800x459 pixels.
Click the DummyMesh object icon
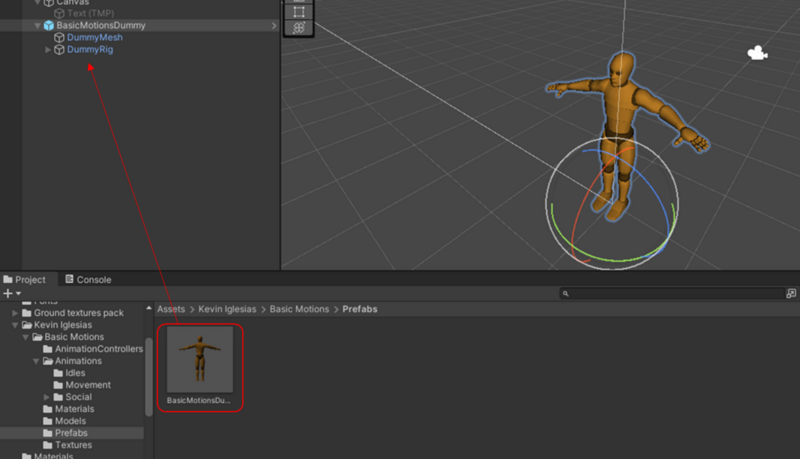59,37
